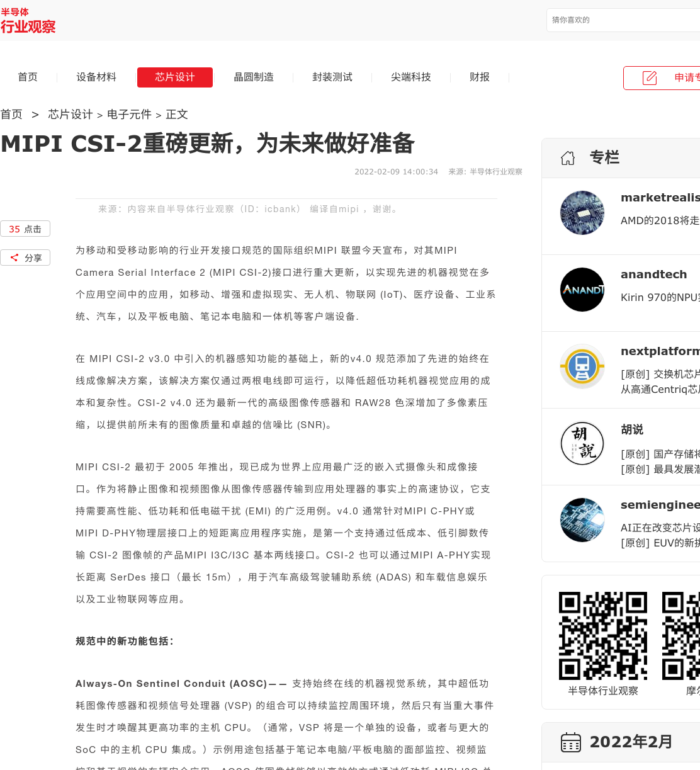Open [原创] 国产存储 article link

point(660,455)
